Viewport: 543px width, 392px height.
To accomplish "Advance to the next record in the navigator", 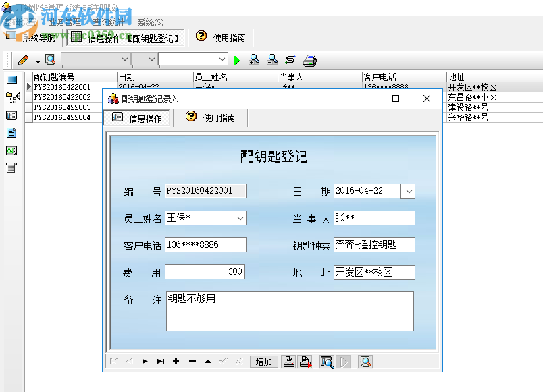I will pos(145,361).
